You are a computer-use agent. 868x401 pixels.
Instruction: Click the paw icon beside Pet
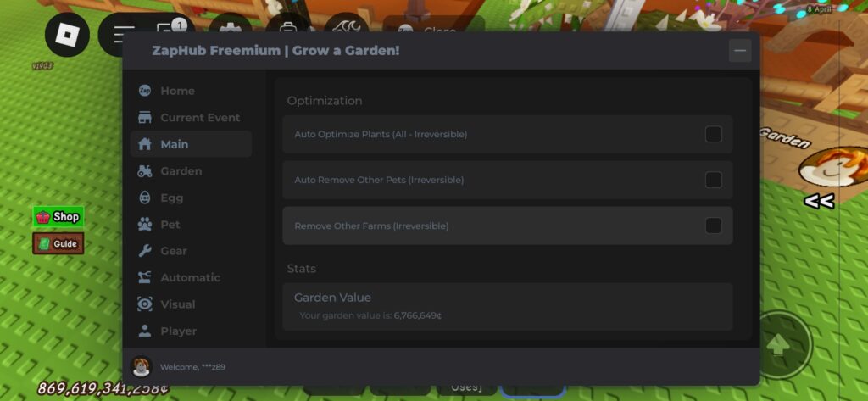144,225
